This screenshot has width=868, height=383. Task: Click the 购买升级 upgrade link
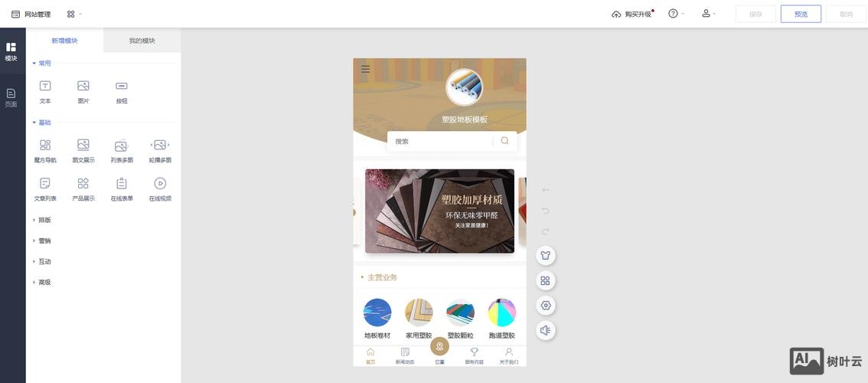pos(631,14)
